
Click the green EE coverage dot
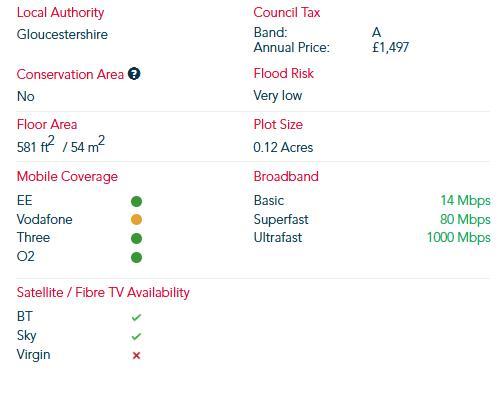pyautogui.click(x=136, y=201)
